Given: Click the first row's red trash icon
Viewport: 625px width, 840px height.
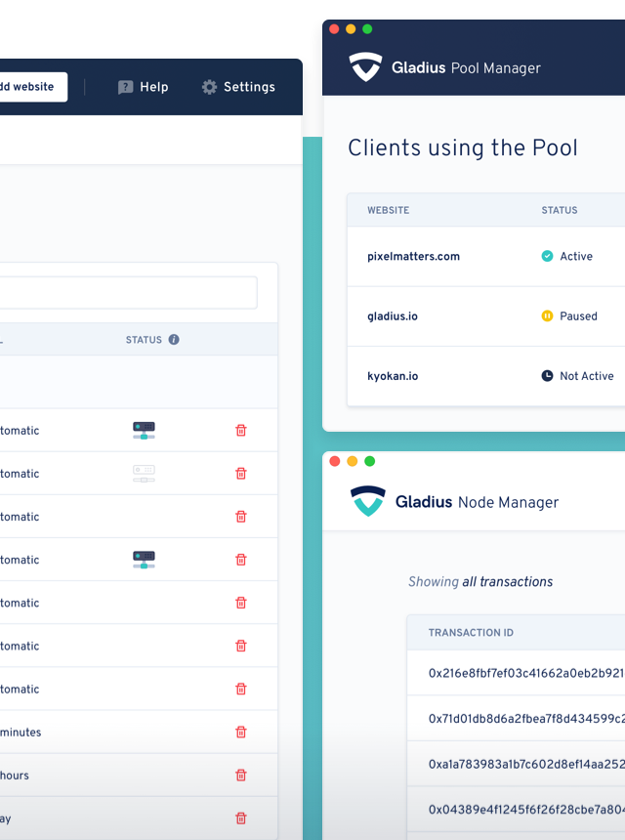Looking at the screenshot, I should pos(241,431).
